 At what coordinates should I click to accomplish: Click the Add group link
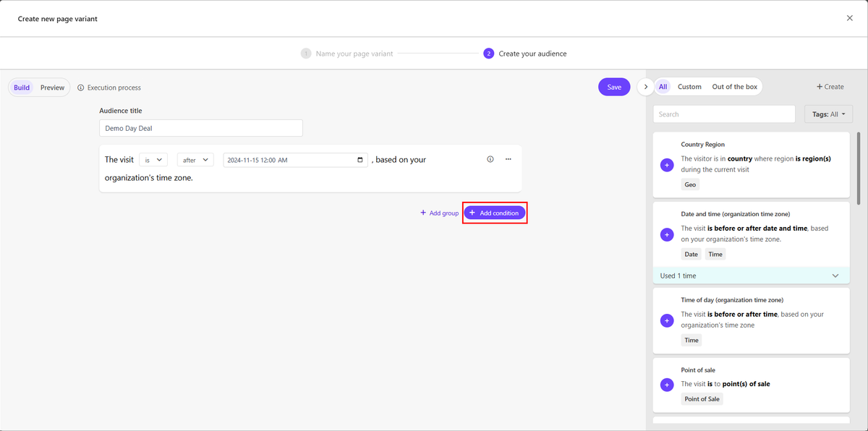(439, 213)
